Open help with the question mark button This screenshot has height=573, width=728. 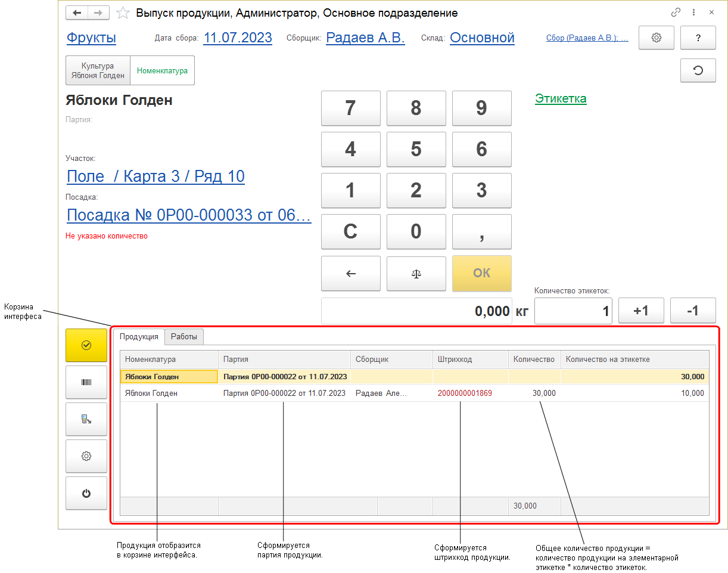click(x=698, y=38)
